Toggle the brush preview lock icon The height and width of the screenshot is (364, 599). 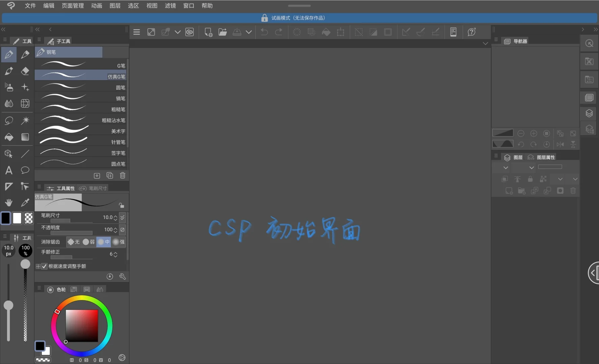click(121, 205)
